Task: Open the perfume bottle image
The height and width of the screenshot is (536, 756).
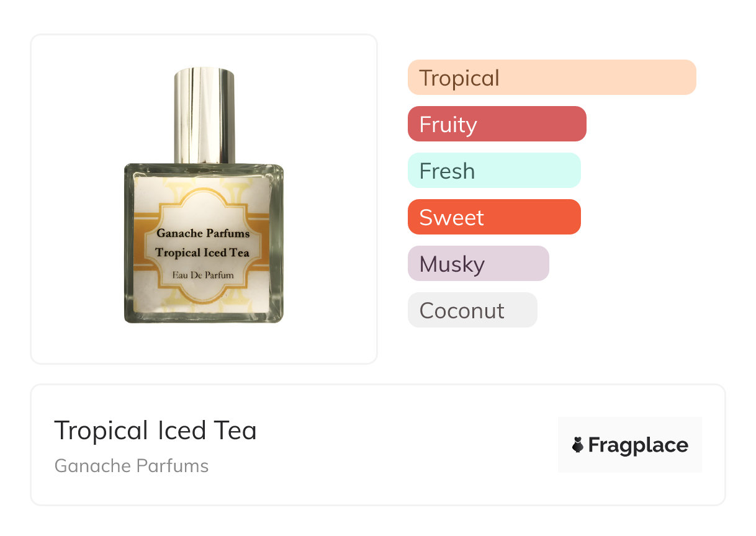Action: coord(204,195)
